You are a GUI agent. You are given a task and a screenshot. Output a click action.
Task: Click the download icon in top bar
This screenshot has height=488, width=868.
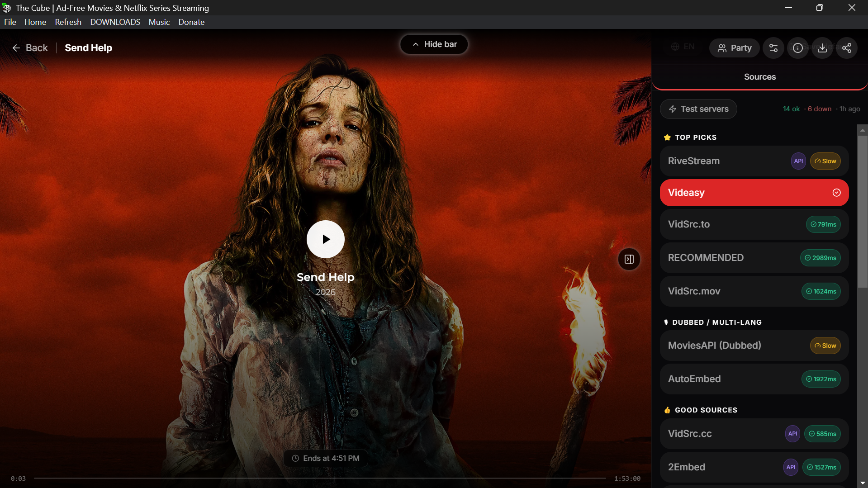coord(822,48)
